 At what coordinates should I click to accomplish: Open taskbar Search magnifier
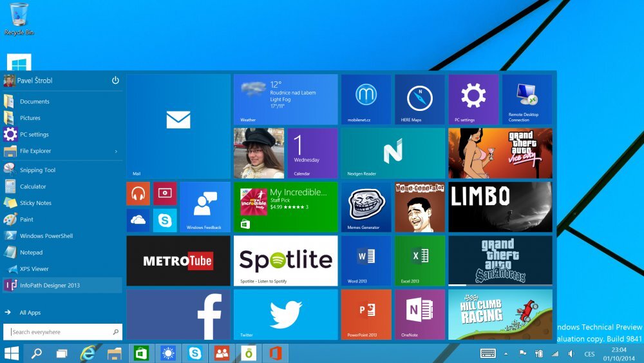(x=37, y=353)
